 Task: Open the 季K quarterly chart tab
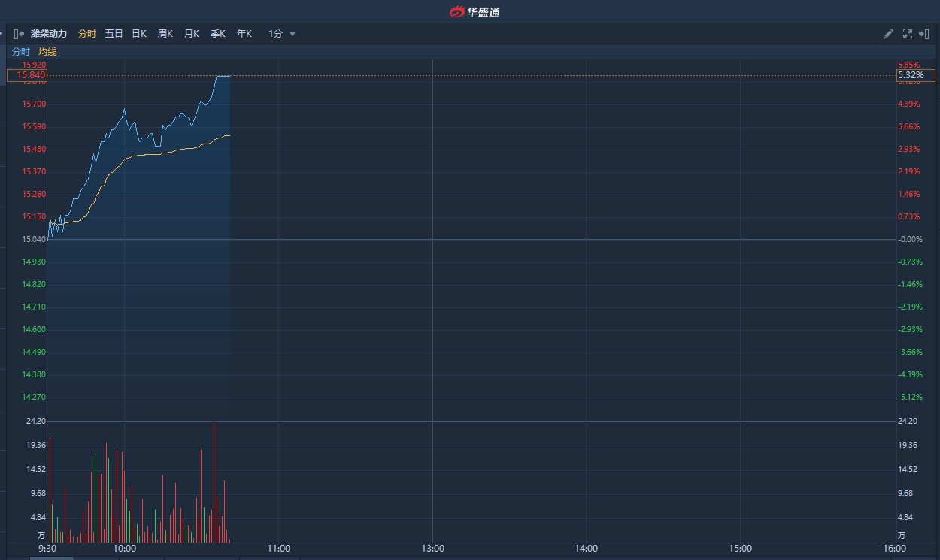pyautogui.click(x=218, y=34)
